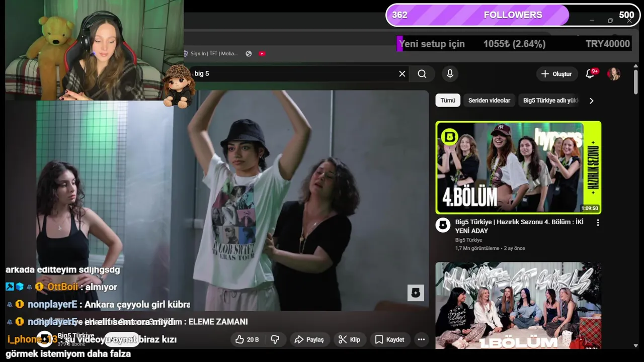Select the Seriden videolar chip
The image size is (644, 362).
point(489,101)
